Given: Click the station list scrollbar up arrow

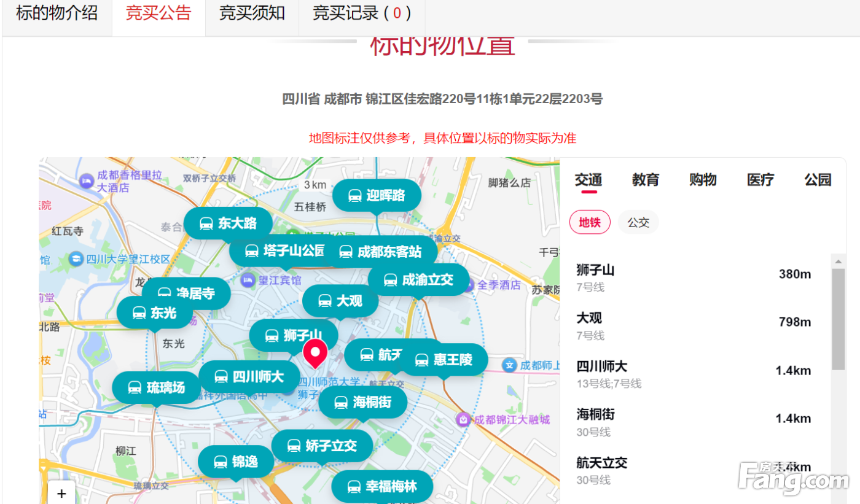Looking at the screenshot, I should pyautogui.click(x=838, y=261).
